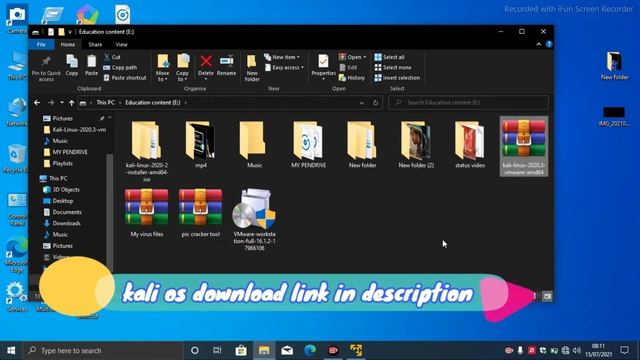The width and height of the screenshot is (640, 360).
Task: Click Select none in ribbon
Action: pyautogui.click(x=393, y=67)
